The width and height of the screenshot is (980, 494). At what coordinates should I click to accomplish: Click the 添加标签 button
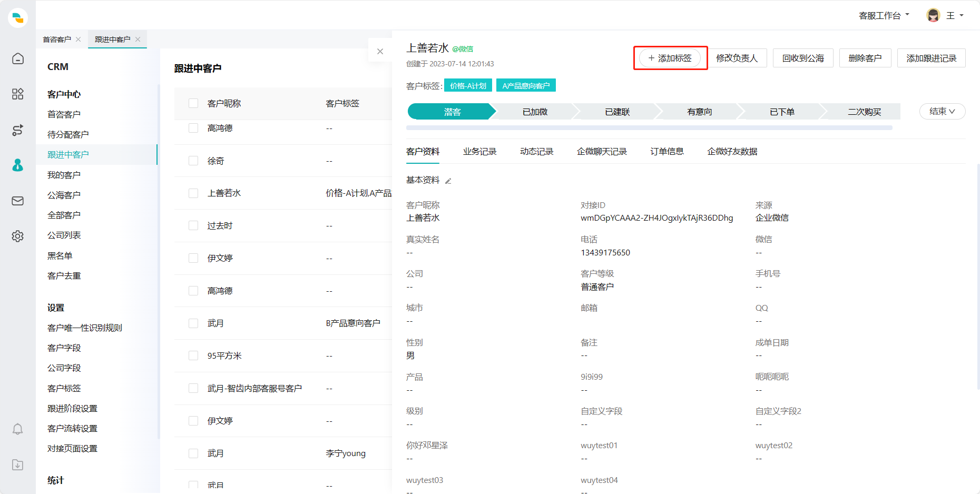pyautogui.click(x=670, y=58)
